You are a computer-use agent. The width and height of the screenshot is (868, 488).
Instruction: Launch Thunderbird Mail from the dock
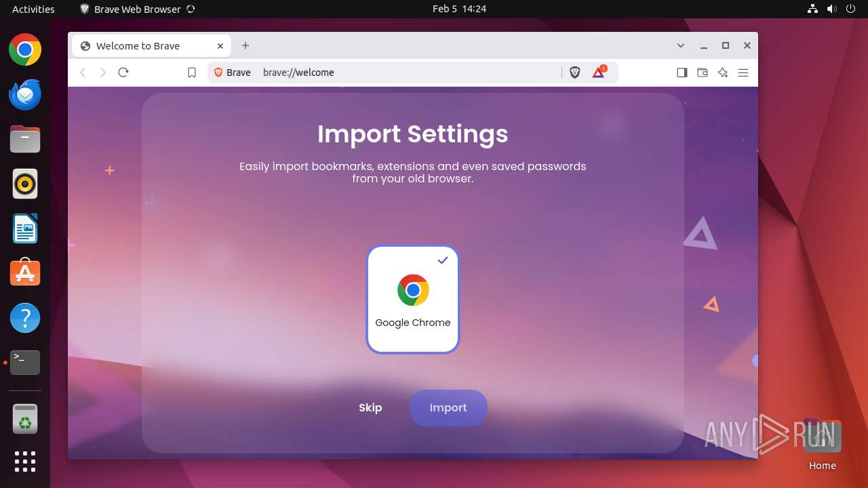tap(25, 94)
